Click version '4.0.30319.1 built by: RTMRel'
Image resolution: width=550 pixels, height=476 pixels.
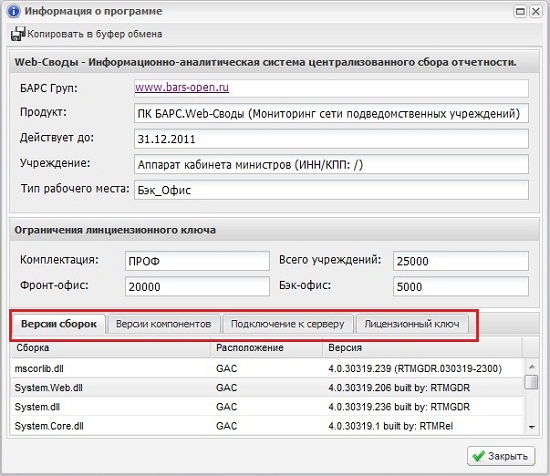click(391, 426)
